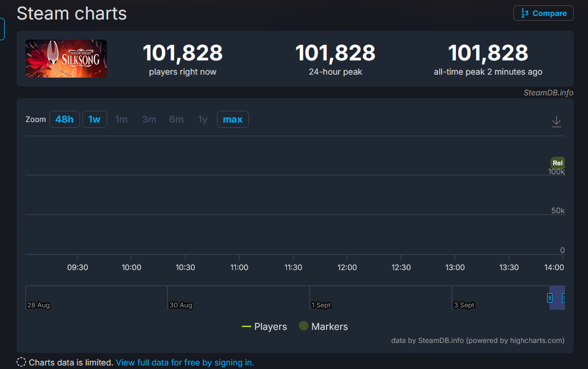The image size is (588, 369).
Task: Select the 3m zoom option
Action: [x=149, y=120]
